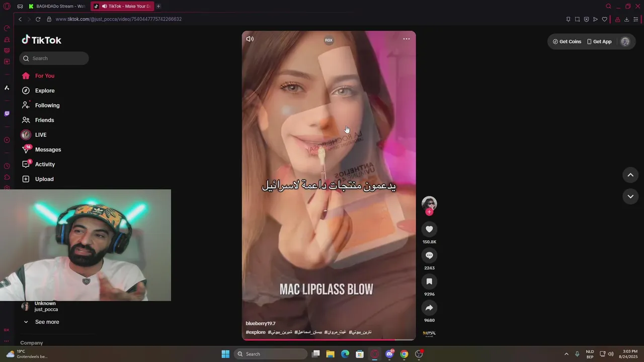The width and height of the screenshot is (644, 362).
Task: Switch to the BAGHDADo Stream tab
Action: (57, 6)
